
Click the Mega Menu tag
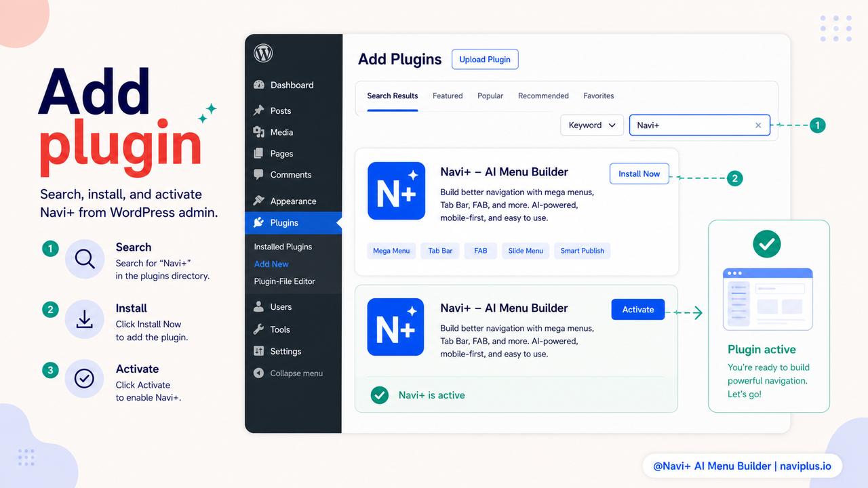click(x=391, y=251)
